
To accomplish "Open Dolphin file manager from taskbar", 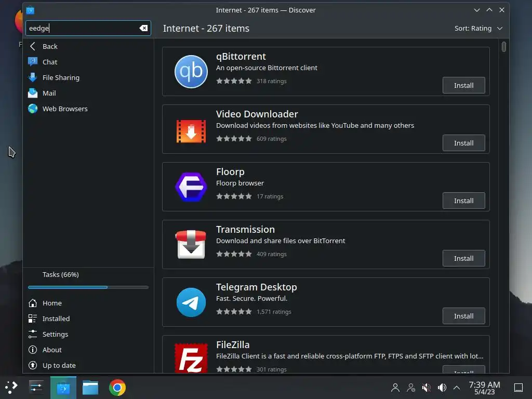I will pyautogui.click(x=90, y=388).
